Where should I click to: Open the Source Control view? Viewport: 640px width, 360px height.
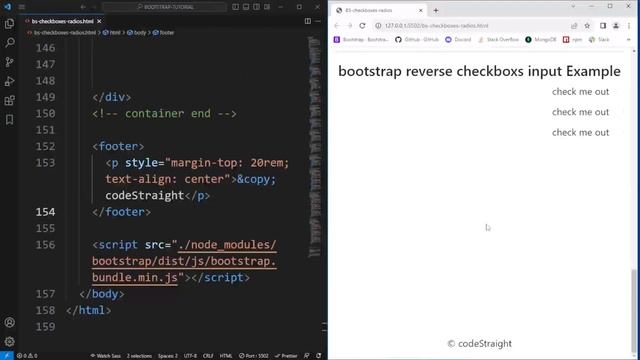coord(9,62)
